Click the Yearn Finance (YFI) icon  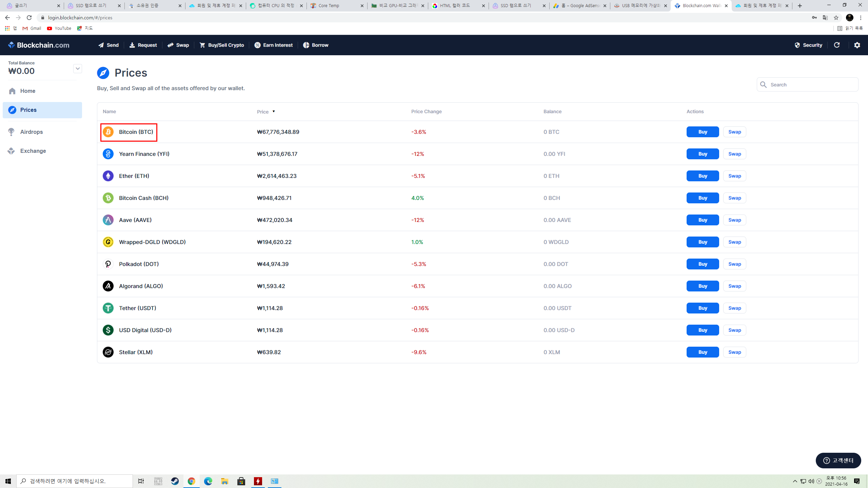coord(108,154)
